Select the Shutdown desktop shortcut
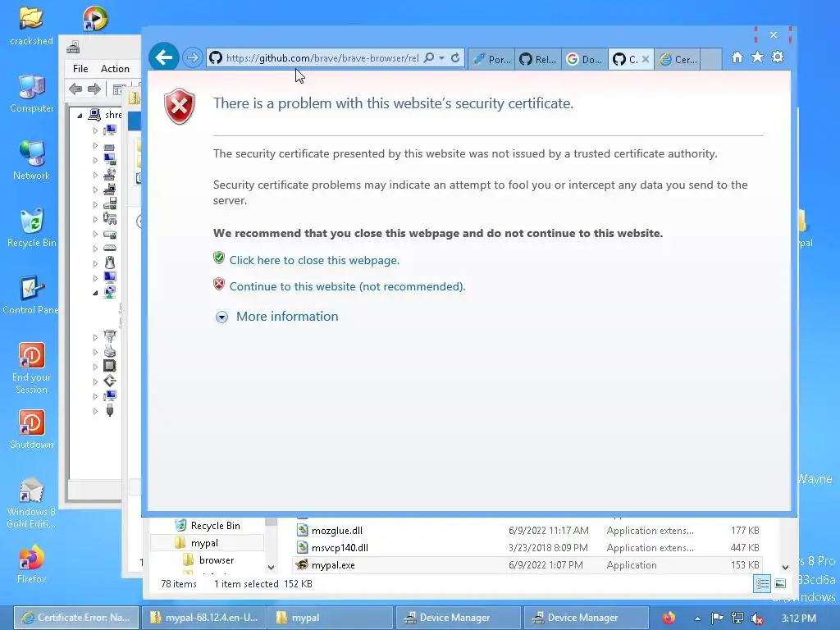Screen dimensions: 840x630 pos(32,430)
